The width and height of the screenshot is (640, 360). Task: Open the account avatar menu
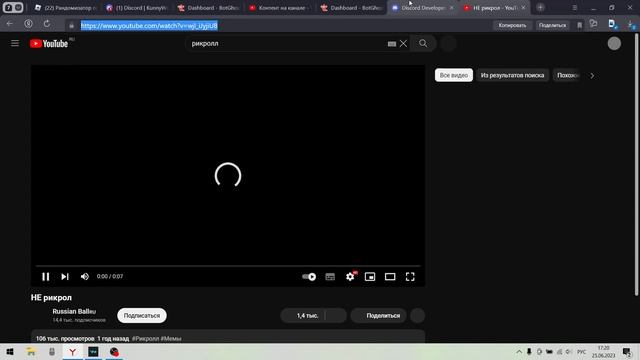614,43
